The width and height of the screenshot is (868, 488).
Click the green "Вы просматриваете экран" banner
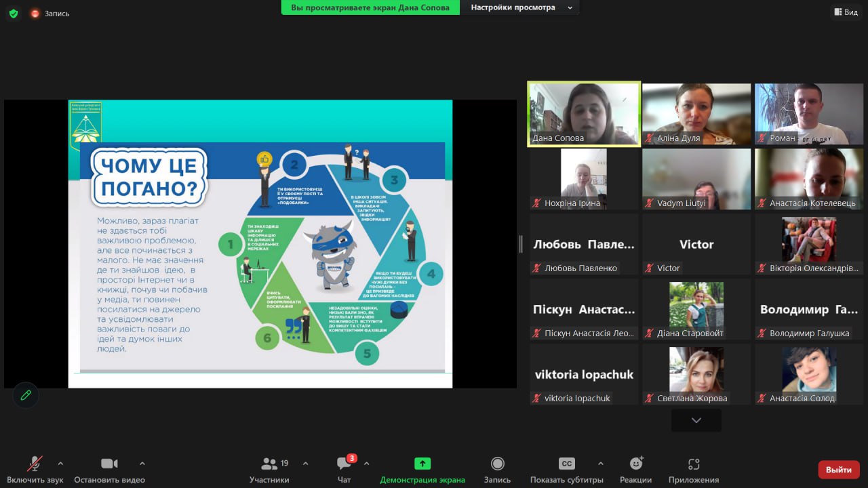coord(370,7)
